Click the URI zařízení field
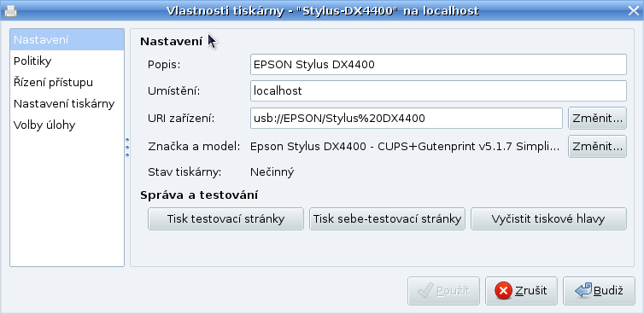Viewport: 644px width, 314px height. coord(407,119)
